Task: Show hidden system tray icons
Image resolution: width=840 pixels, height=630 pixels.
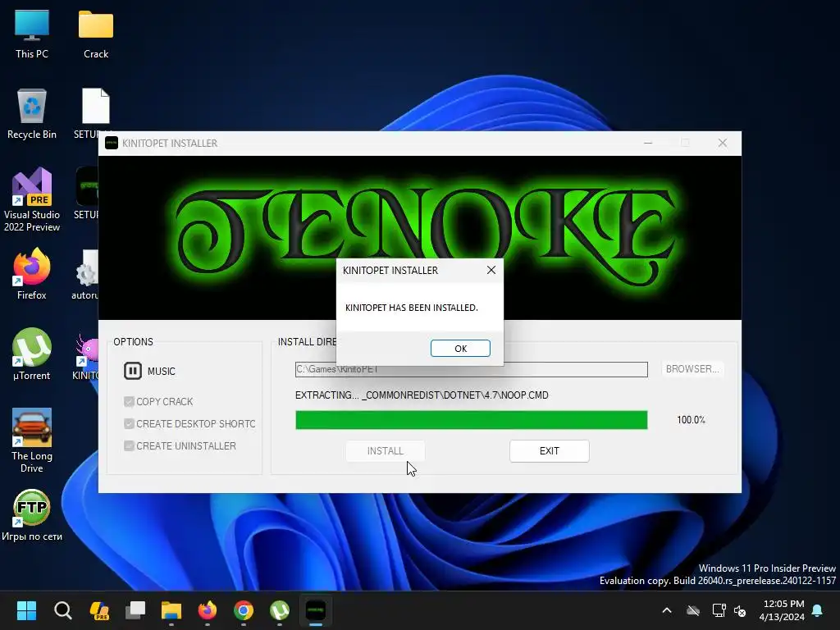Action: (x=667, y=610)
